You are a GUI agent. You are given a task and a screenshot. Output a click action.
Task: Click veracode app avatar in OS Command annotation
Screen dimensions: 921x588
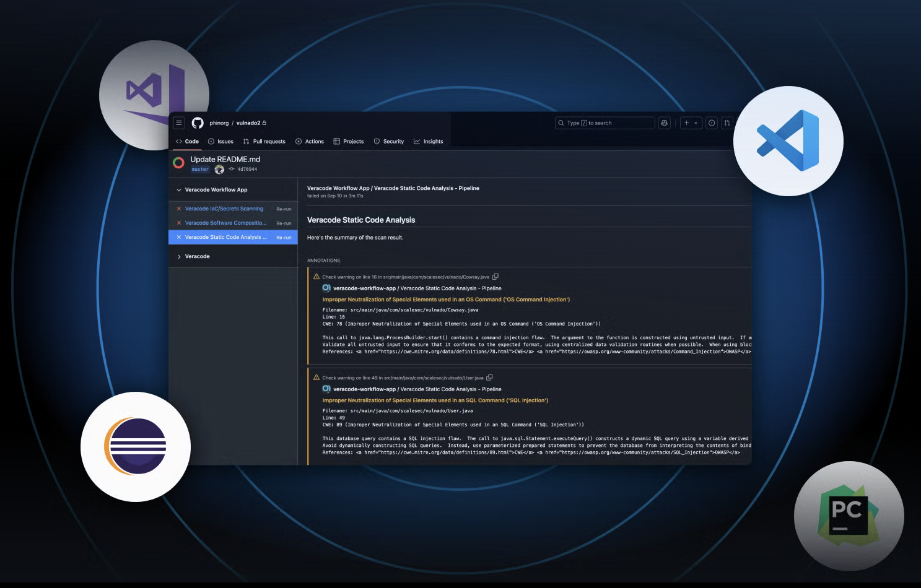click(x=326, y=288)
